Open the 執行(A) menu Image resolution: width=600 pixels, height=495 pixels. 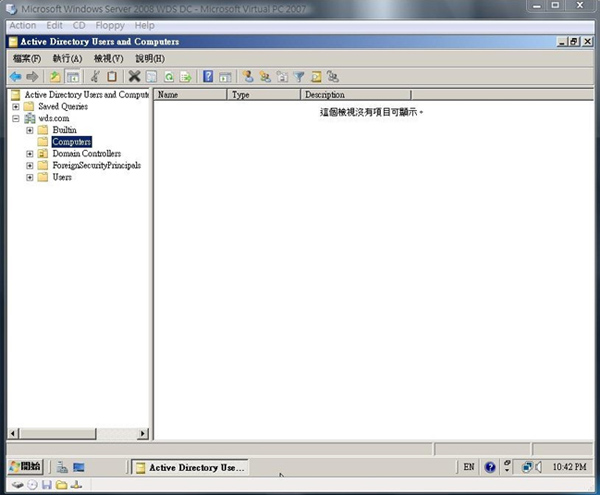(67, 59)
